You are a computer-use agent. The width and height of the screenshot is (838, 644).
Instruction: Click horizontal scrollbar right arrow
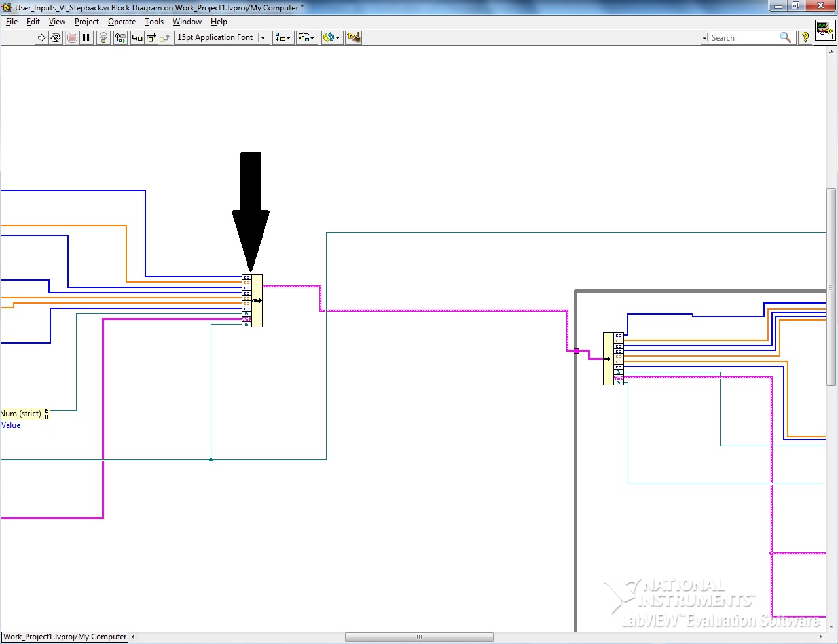[821, 637]
